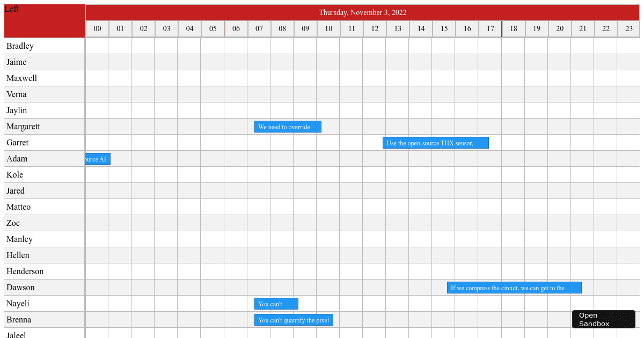Select the 02 hour column header
The height and width of the screenshot is (338, 644).
tap(143, 29)
